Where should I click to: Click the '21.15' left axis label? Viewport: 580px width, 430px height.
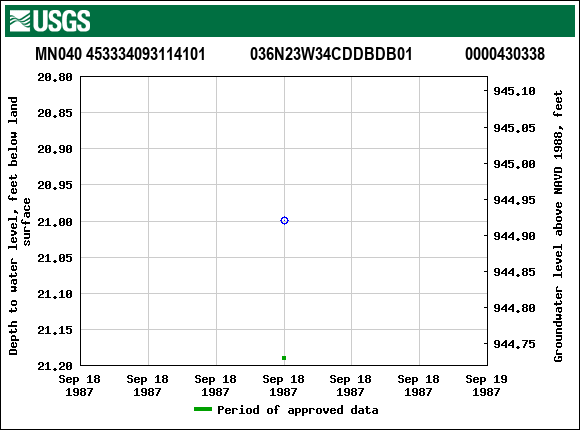(55, 330)
